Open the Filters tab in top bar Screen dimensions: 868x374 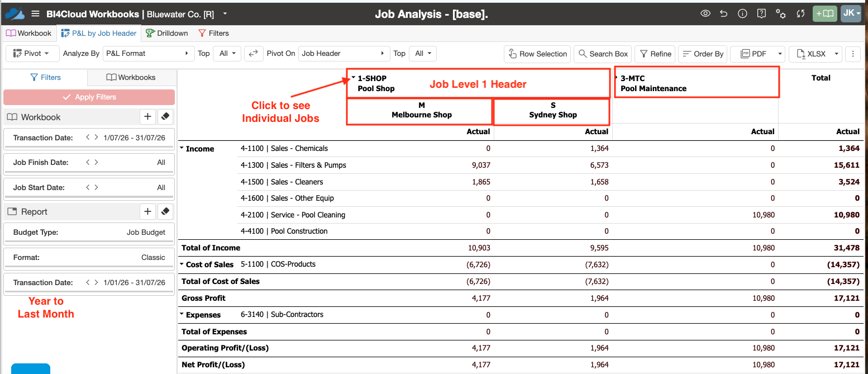click(213, 33)
